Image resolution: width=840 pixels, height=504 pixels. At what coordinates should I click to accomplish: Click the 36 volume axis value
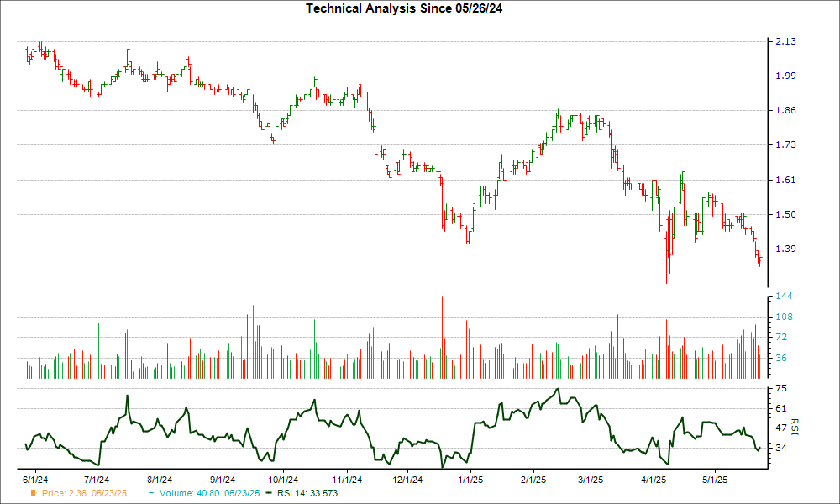[x=781, y=358]
